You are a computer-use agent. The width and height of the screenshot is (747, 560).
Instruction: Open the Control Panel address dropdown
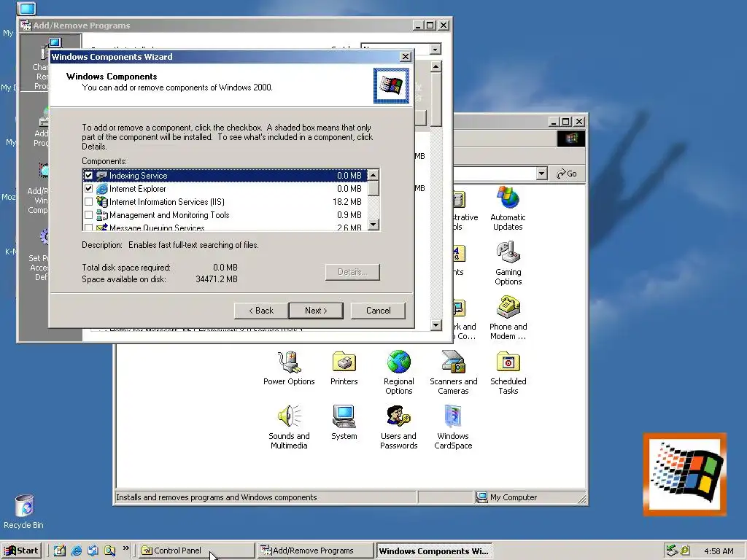click(x=542, y=174)
